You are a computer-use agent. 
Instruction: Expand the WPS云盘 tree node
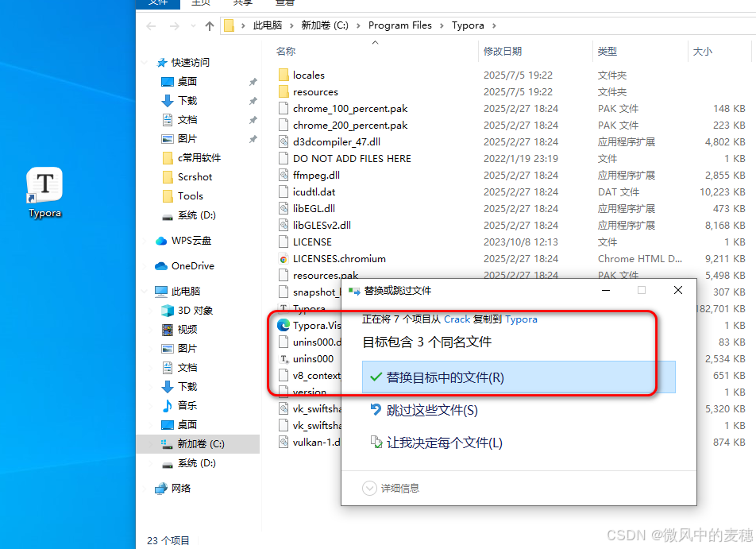145,240
